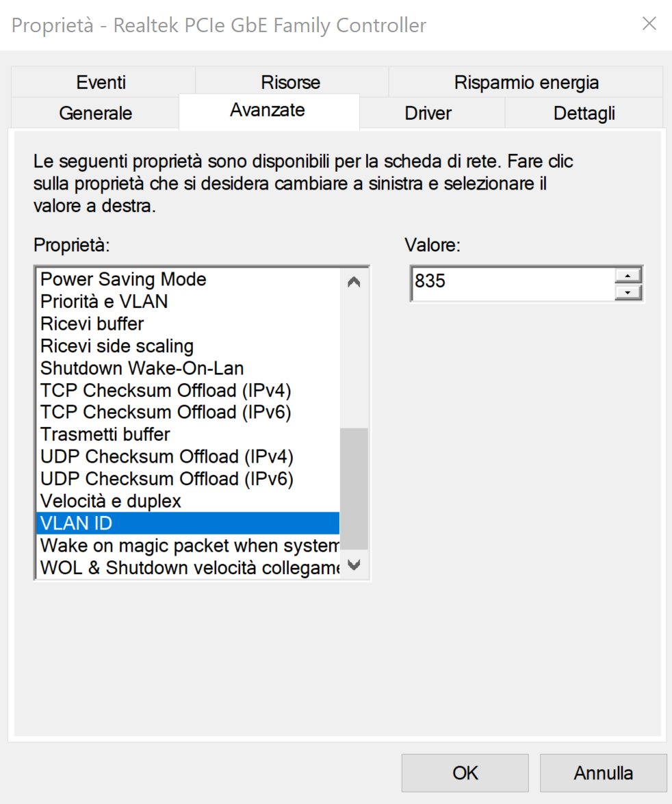Decrease the VLAN ID value with down spinner
This screenshot has height=804, width=672.
click(x=628, y=292)
